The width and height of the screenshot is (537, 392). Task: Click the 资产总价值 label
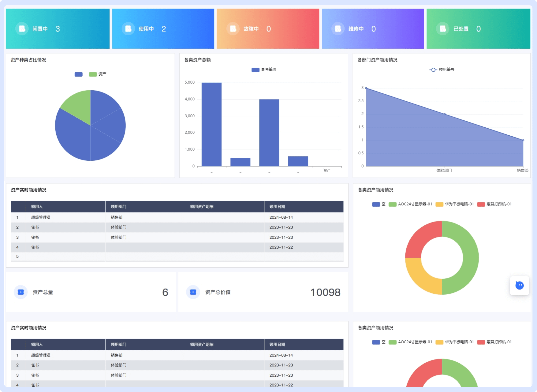[218, 292]
